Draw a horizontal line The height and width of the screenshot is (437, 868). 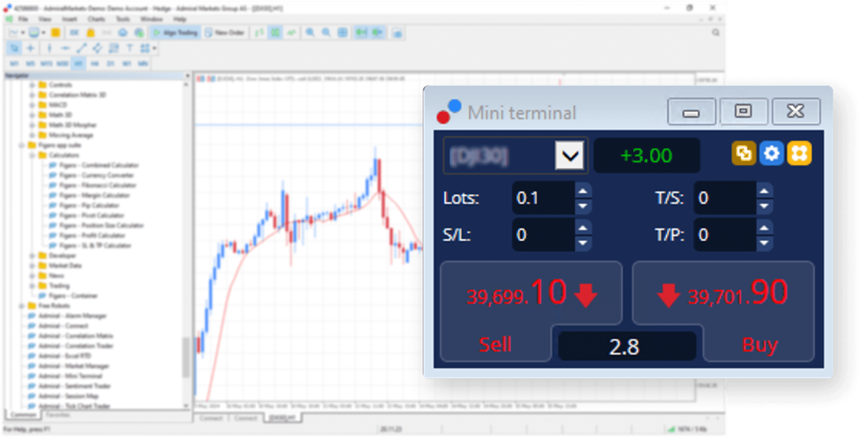[65, 48]
